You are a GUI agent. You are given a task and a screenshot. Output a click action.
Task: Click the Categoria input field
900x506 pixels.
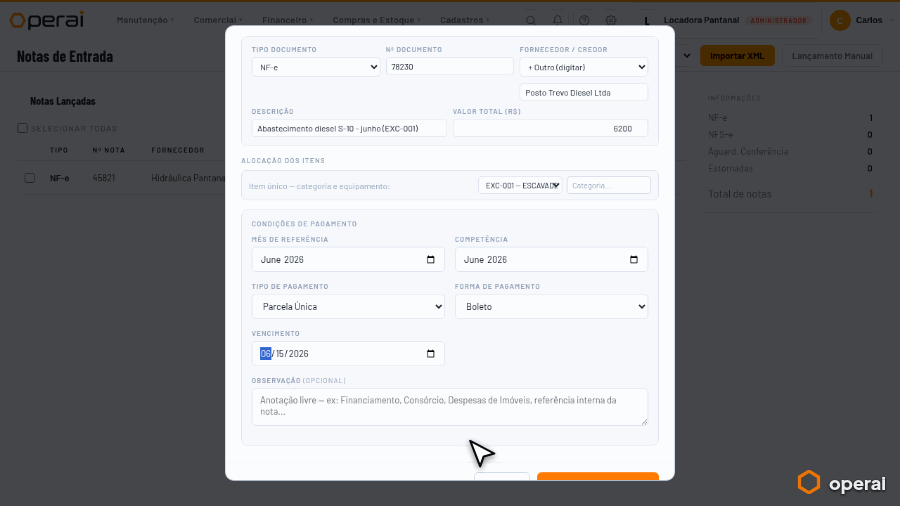608,185
